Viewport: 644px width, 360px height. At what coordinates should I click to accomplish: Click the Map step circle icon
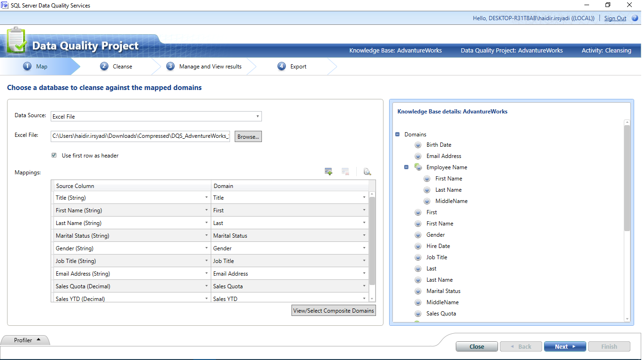(27, 66)
